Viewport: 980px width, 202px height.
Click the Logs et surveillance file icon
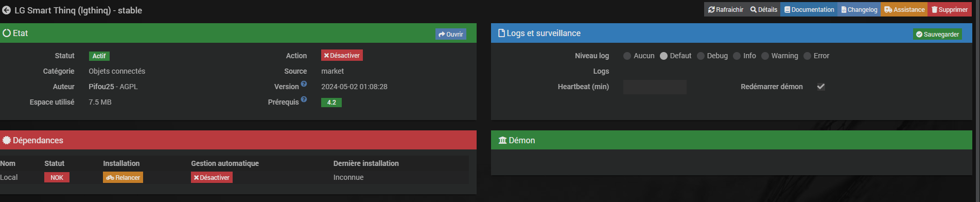[502, 33]
